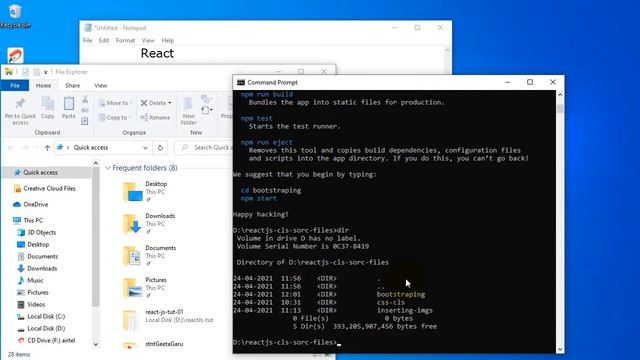
Task: Switch to the Home tab in File Explorer
Action: [43, 86]
